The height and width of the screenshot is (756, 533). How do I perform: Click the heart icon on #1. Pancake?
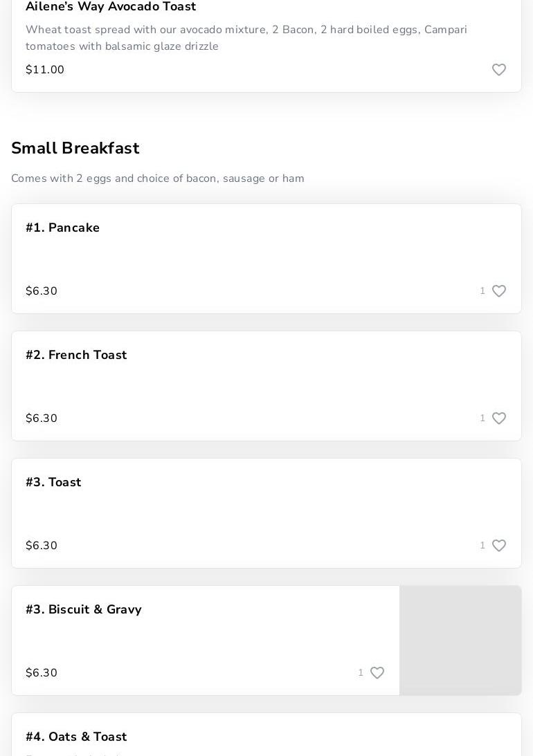pos(499,291)
